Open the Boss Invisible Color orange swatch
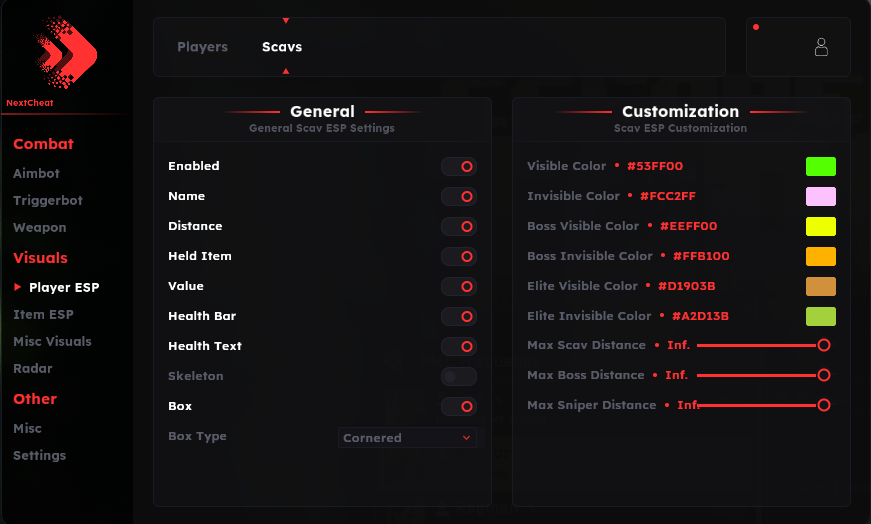 click(x=820, y=256)
